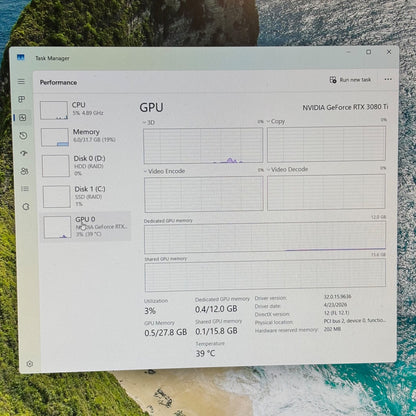Open the Processes page icon
The height and width of the screenshot is (416, 416).
(22, 99)
